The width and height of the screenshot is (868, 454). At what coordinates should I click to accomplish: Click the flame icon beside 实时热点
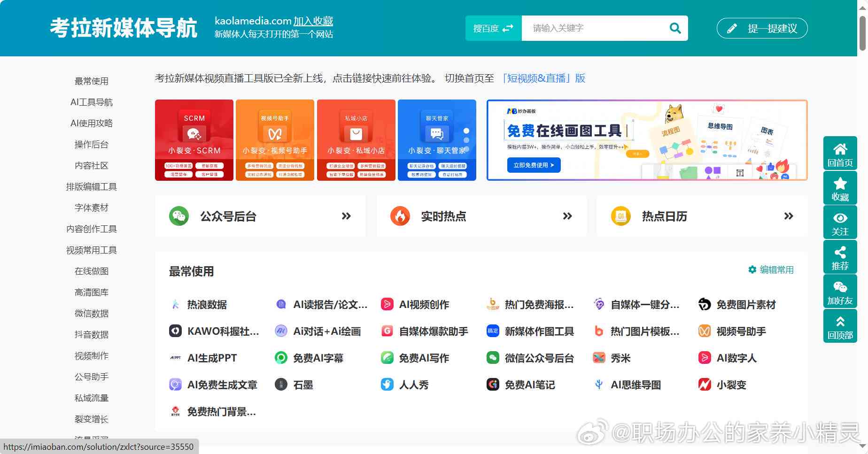coord(400,216)
